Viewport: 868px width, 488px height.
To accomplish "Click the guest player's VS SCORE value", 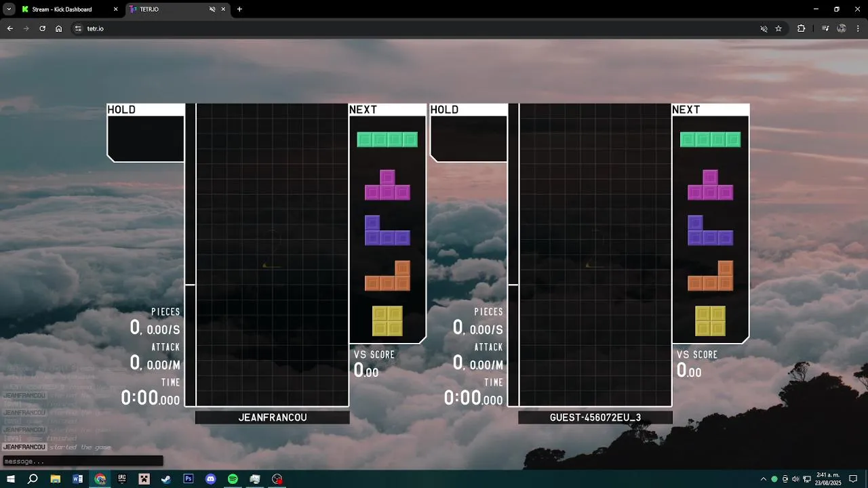I will 689,371.
